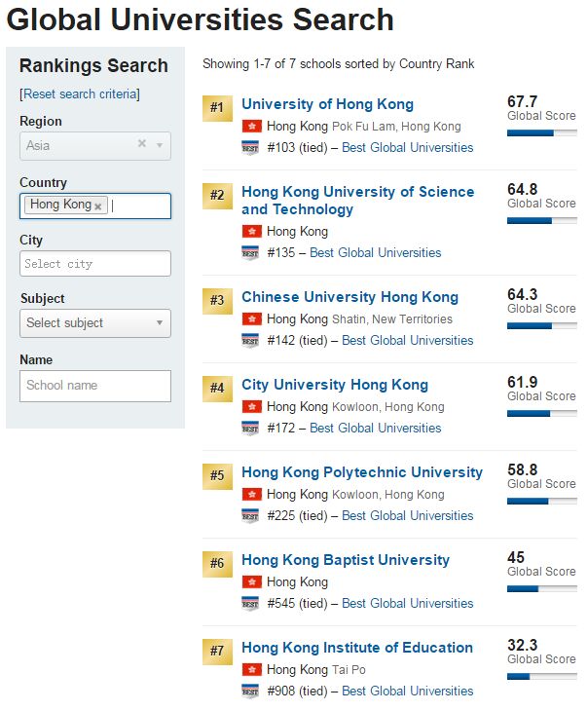Viewport: 588px width, 711px height.
Task: Click Best Global Universities link for #103 rank
Action: [x=407, y=147]
